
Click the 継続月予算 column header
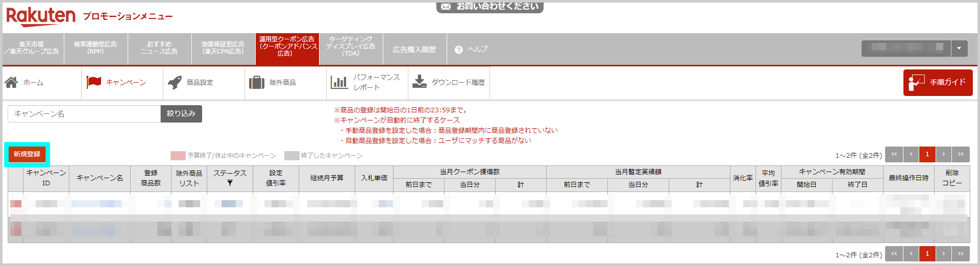[327, 178]
